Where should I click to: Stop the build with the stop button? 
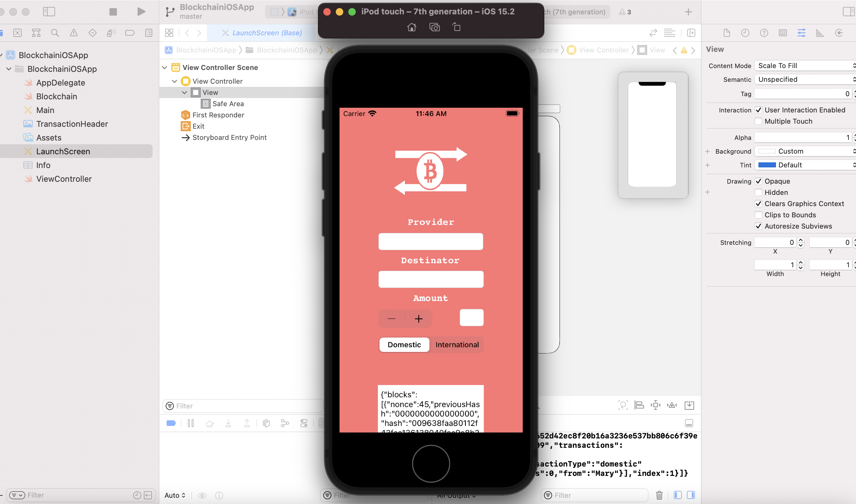113,12
